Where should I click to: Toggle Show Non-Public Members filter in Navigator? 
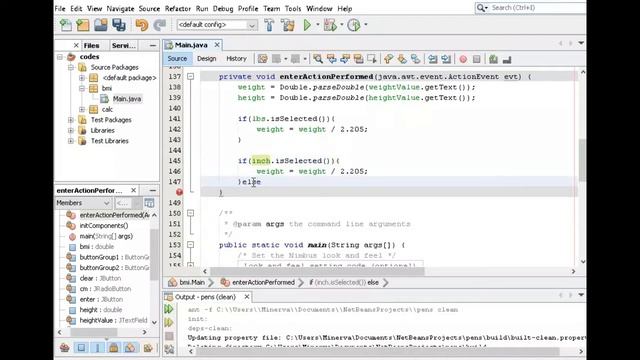click(x=114, y=347)
